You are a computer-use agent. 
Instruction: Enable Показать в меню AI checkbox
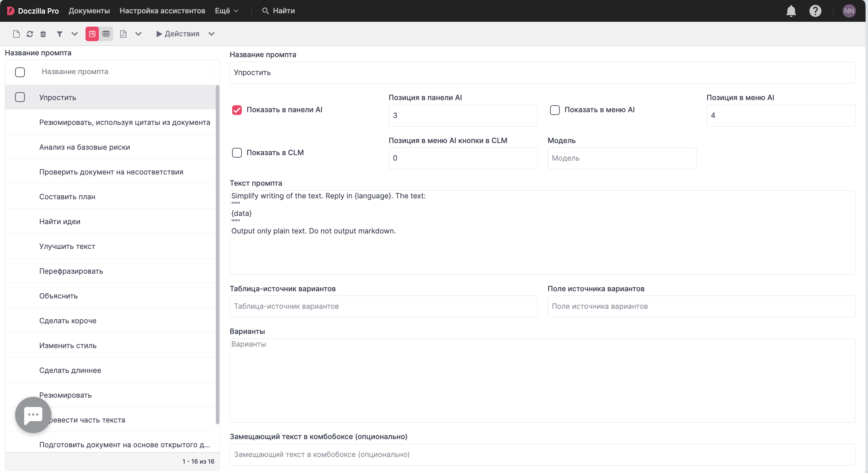(x=555, y=110)
